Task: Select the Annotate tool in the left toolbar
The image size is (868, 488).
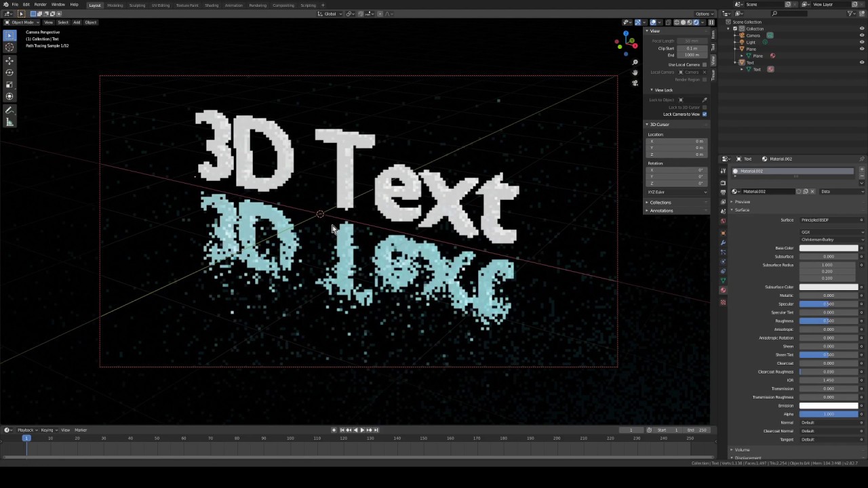Action: pyautogui.click(x=9, y=110)
